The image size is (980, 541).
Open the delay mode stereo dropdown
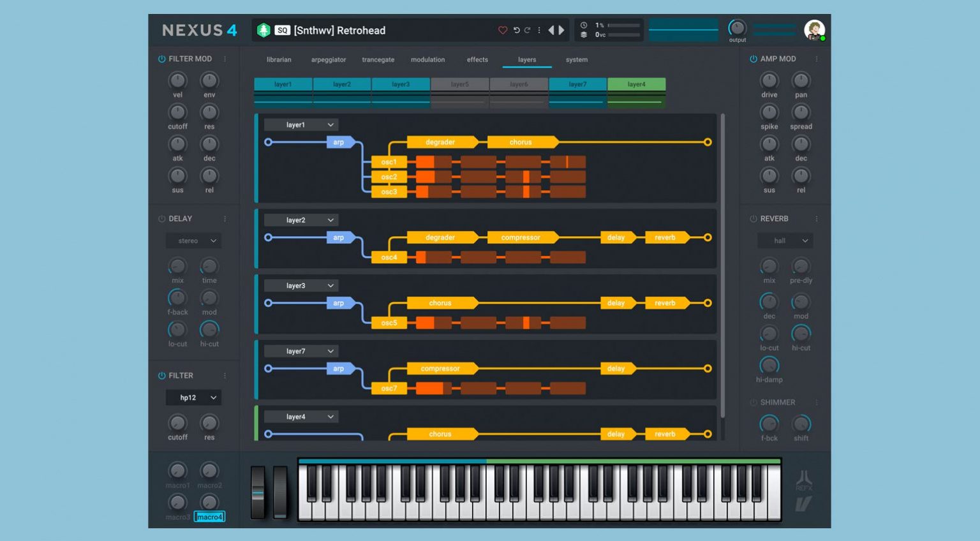[194, 241]
